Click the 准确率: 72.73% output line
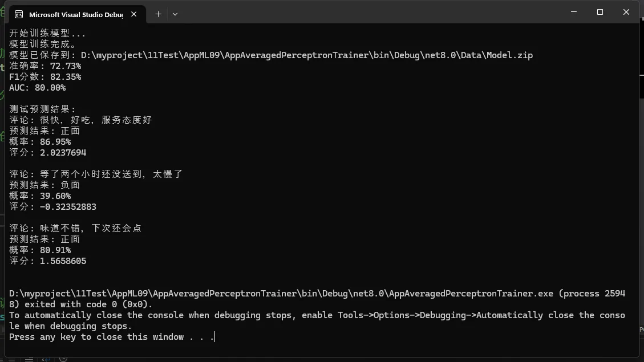 [x=45, y=66]
